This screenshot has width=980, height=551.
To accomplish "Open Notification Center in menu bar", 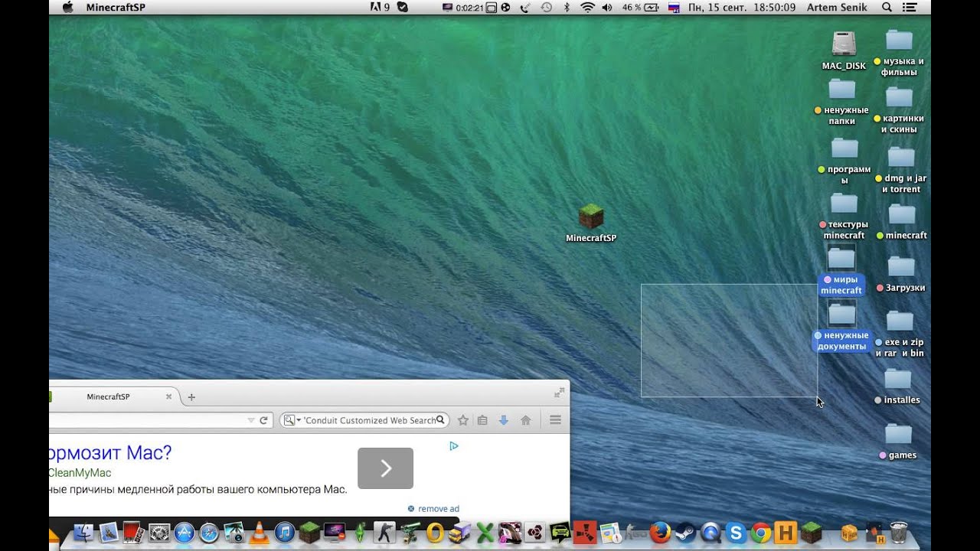I will click(911, 8).
